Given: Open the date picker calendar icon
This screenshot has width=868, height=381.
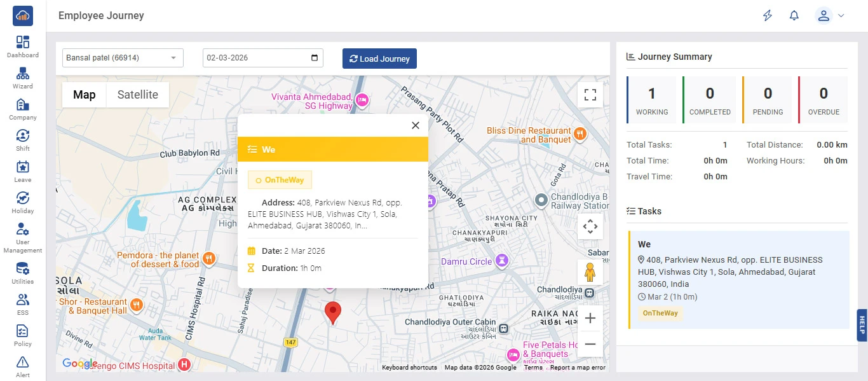Looking at the screenshot, I should (x=315, y=58).
